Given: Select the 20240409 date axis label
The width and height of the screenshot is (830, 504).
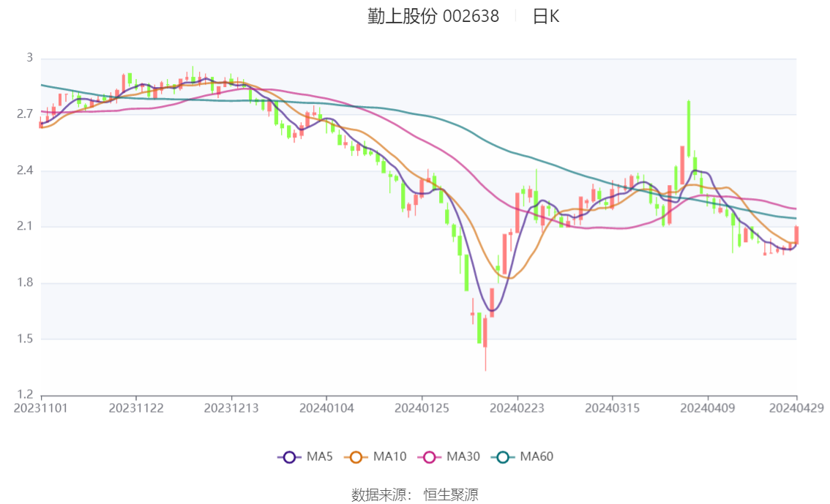Looking at the screenshot, I should point(708,408).
